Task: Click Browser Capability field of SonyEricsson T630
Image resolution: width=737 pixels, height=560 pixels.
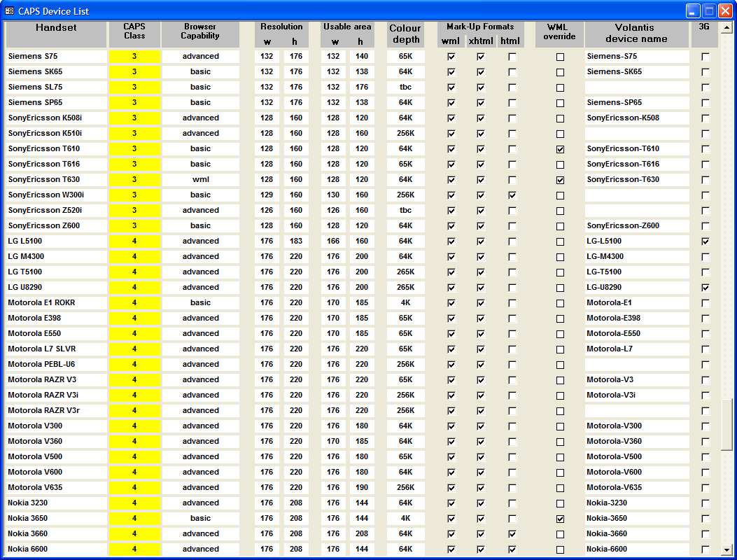Action: (x=200, y=180)
